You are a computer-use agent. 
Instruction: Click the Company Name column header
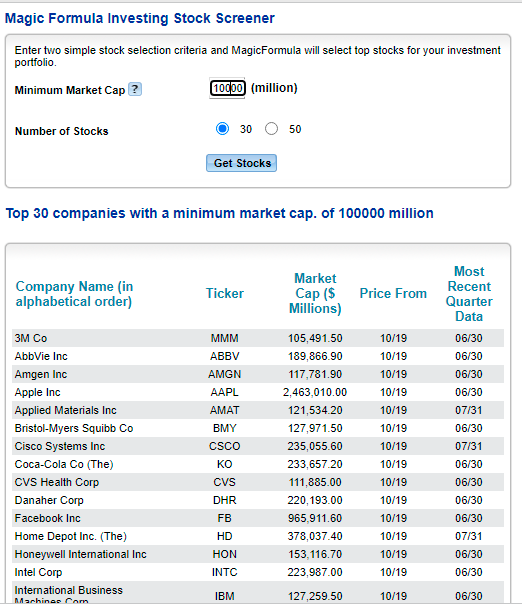[x=74, y=294]
